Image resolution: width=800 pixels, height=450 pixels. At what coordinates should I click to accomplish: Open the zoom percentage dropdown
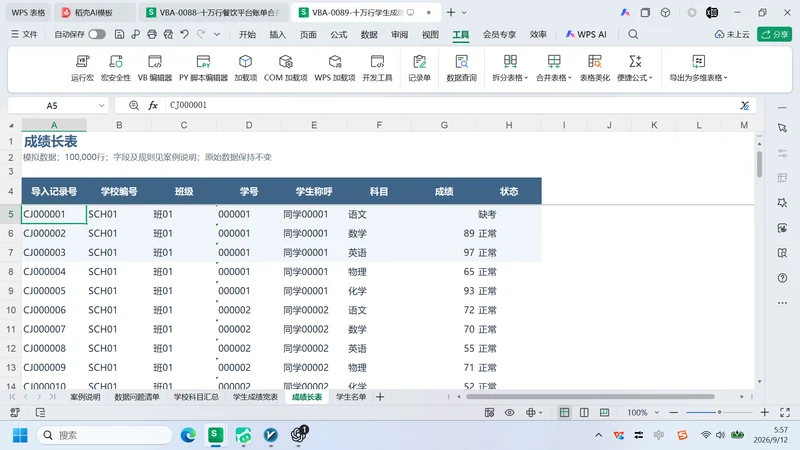click(657, 412)
